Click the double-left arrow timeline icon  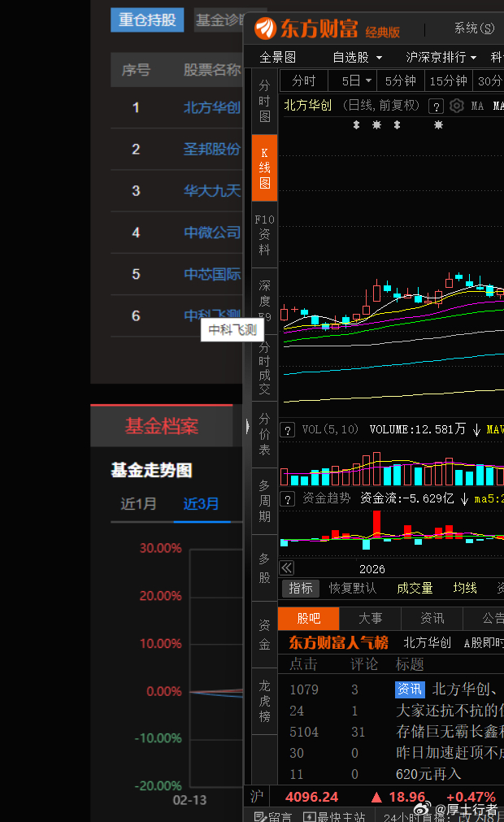click(287, 568)
